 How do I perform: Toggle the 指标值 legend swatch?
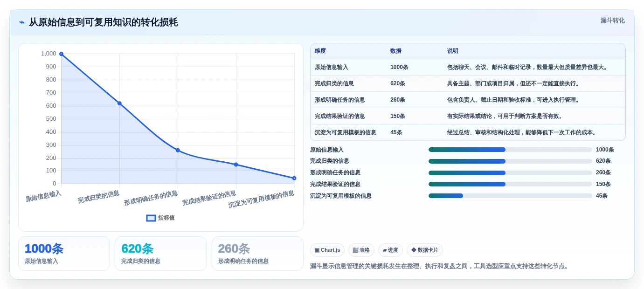coord(151,218)
